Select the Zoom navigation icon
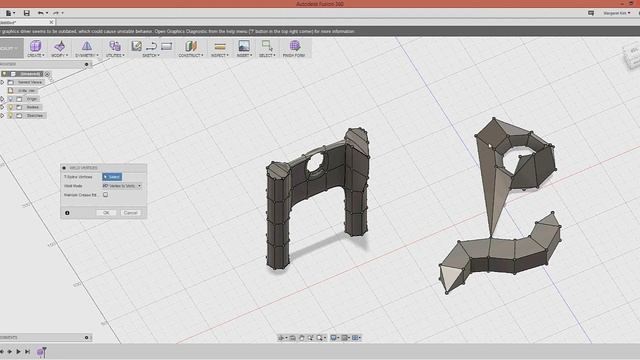This screenshot has width=640, height=360. click(x=311, y=338)
